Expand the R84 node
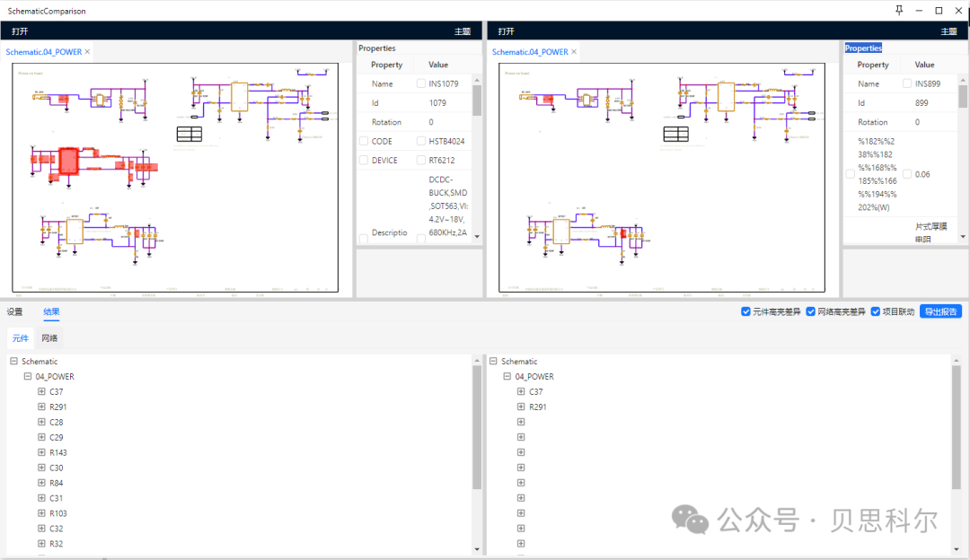 [41, 483]
